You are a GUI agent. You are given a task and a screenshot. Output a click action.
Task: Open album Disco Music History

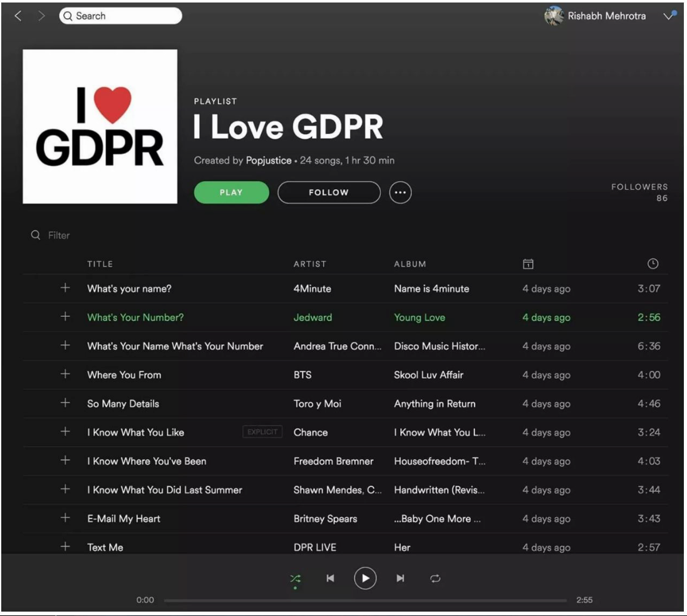pyautogui.click(x=440, y=346)
